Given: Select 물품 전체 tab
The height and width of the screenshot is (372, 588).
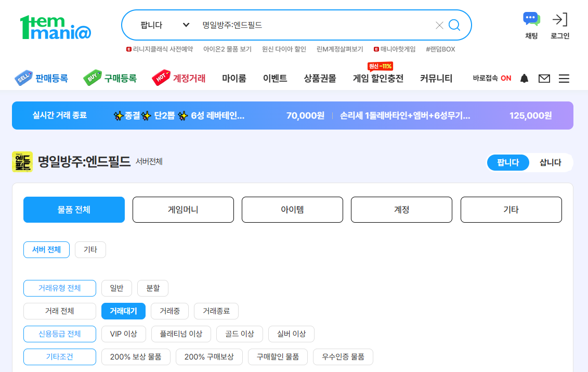Looking at the screenshot, I should click(x=74, y=210).
